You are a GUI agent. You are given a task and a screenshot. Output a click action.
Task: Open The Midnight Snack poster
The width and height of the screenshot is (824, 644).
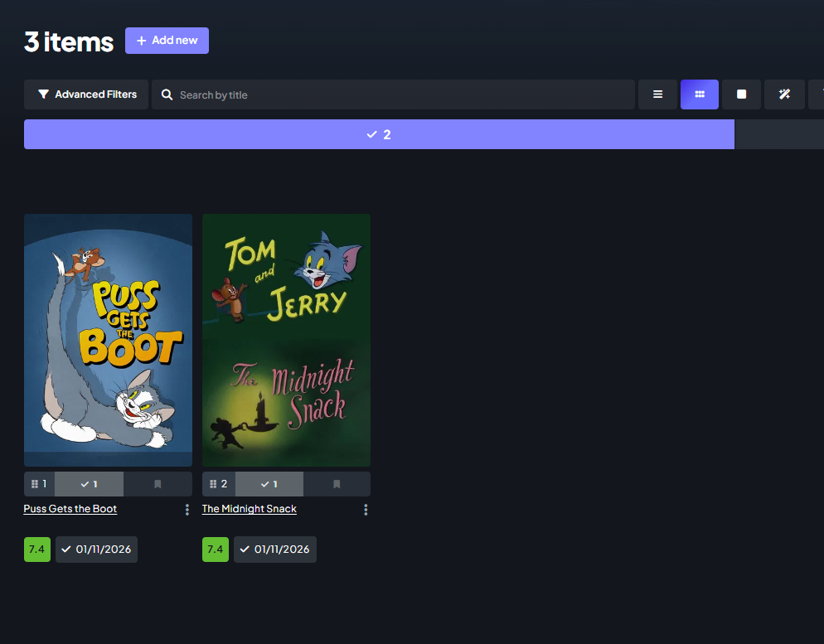286,340
